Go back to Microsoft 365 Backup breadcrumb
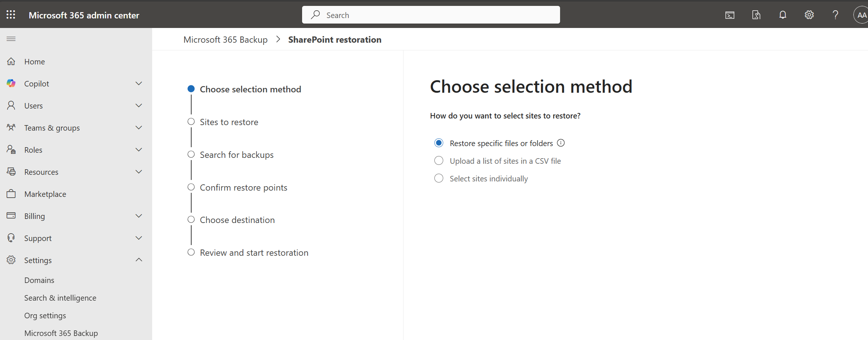Image resolution: width=868 pixels, height=340 pixels. [225, 39]
